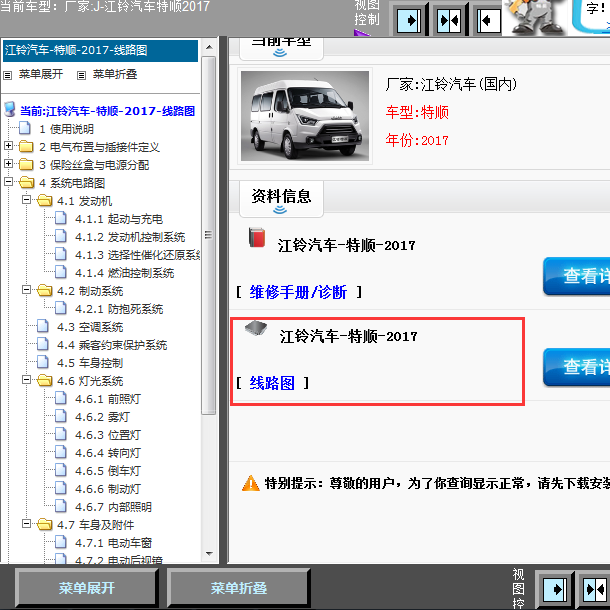Expand 3 保险丝盒与电源分配 node
Screen dimensions: 610x610
8,163
